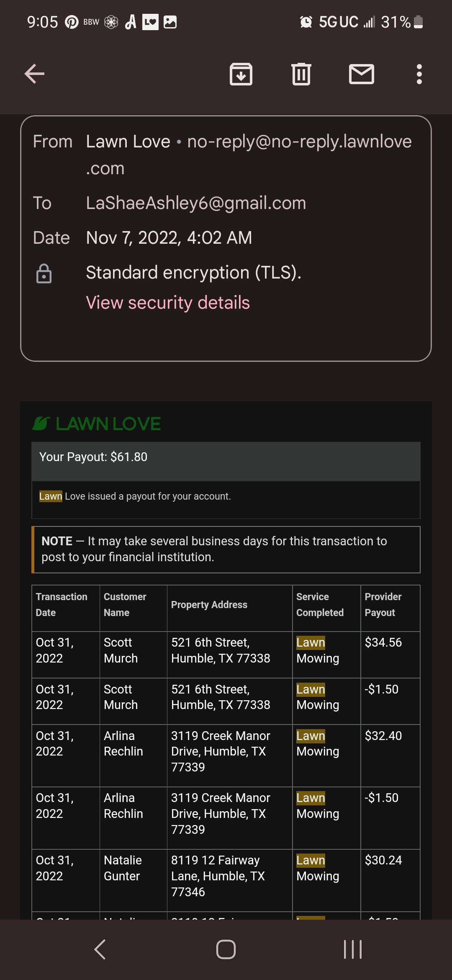Tap the Lawn Love logo in the email
Image resolution: width=452 pixels, height=980 pixels.
pos(97,424)
